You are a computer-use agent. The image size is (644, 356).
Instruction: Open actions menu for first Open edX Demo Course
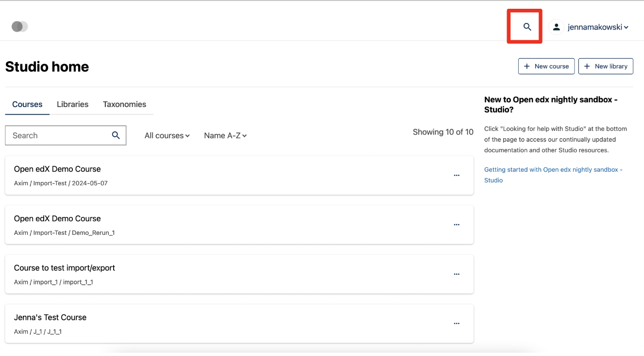[457, 176]
